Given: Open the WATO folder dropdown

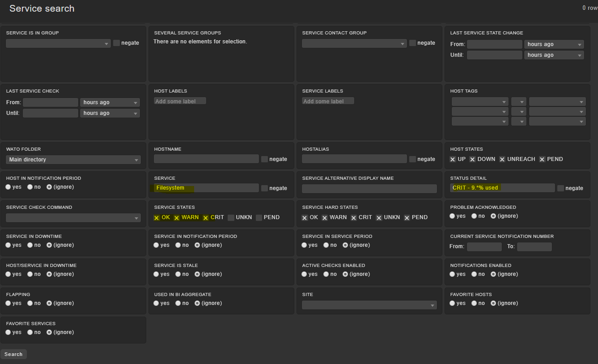Looking at the screenshot, I should click(73, 160).
